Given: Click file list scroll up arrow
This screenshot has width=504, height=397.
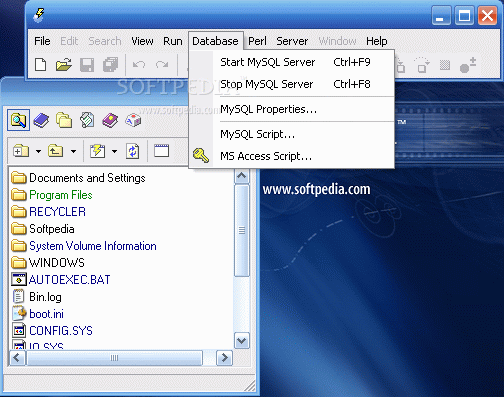Looking at the screenshot, I should tap(242, 175).
